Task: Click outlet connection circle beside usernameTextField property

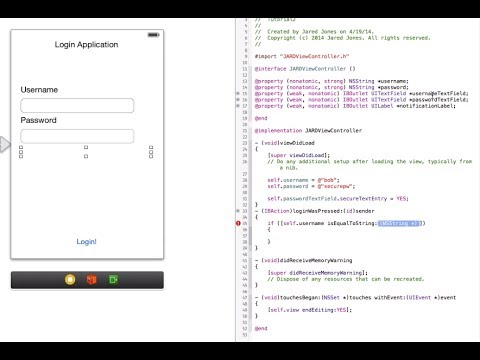Action: click(x=238, y=94)
